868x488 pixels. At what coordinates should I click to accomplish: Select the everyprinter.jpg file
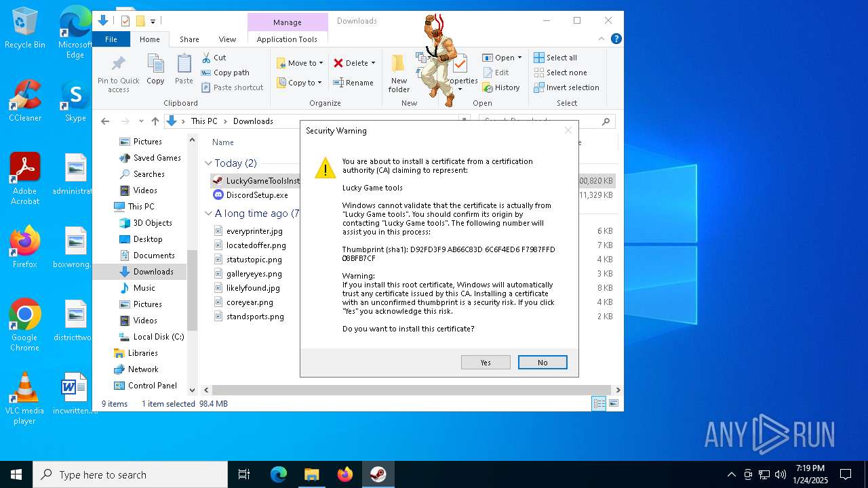(x=254, y=231)
